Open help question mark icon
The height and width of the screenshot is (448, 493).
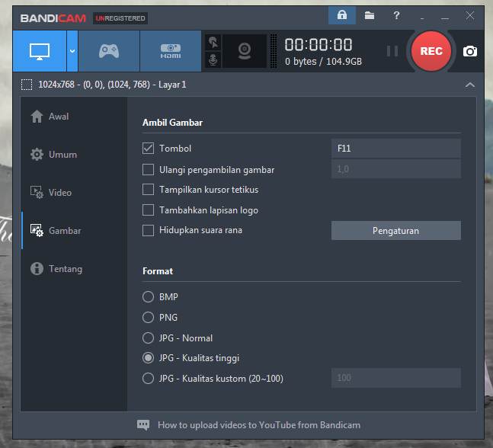pyautogui.click(x=396, y=15)
